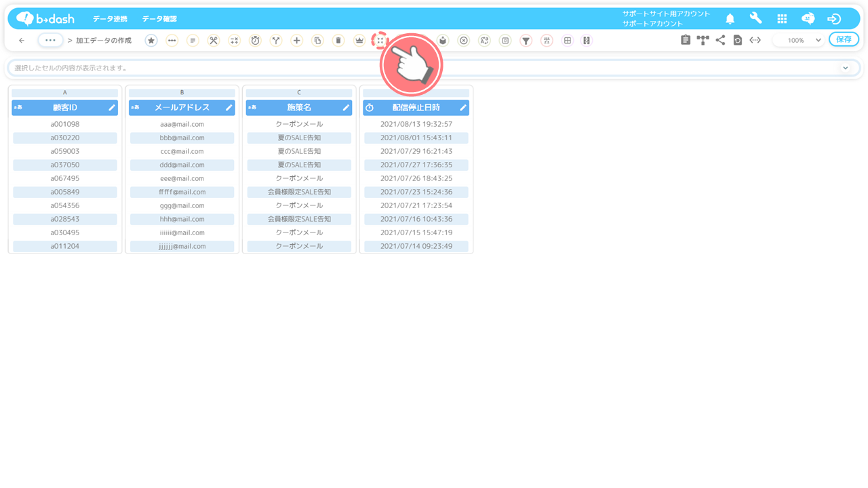
Task: Click the package box toolbar icon
Action: [443, 41]
